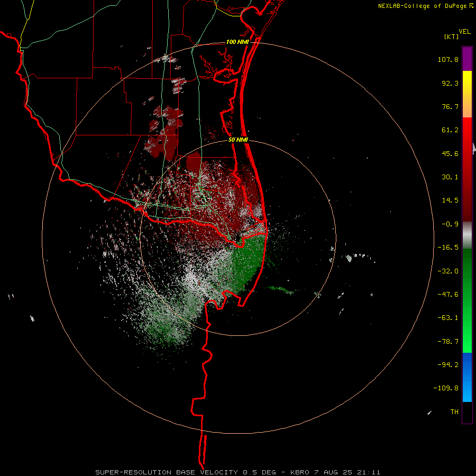Click the VEL legend title

[x=464, y=32]
